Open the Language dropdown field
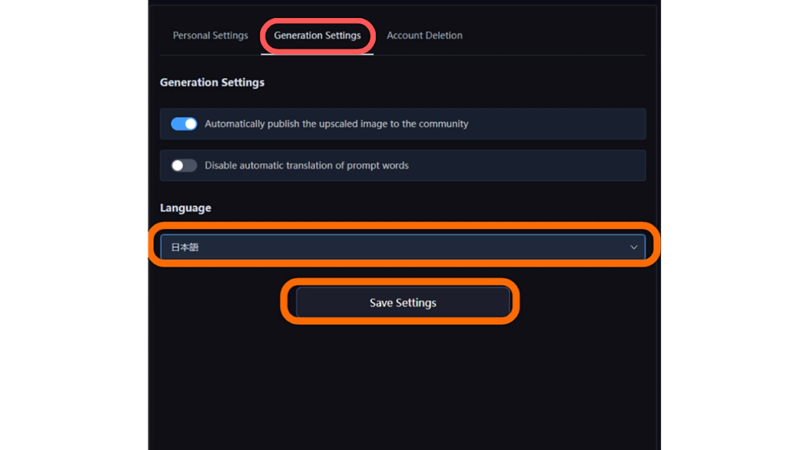 [403, 247]
